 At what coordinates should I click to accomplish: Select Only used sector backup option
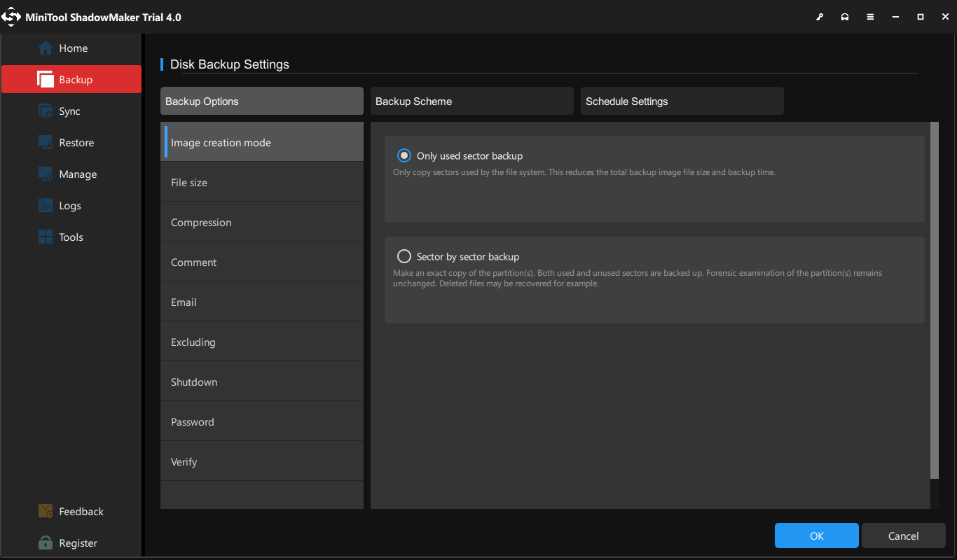404,155
